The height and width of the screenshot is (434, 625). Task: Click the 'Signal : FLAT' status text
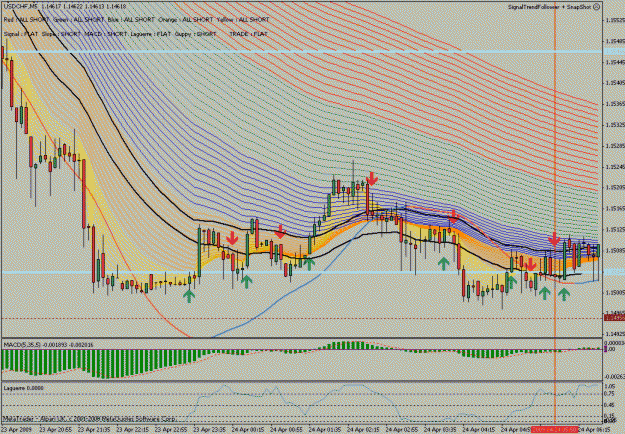[x=20, y=34]
